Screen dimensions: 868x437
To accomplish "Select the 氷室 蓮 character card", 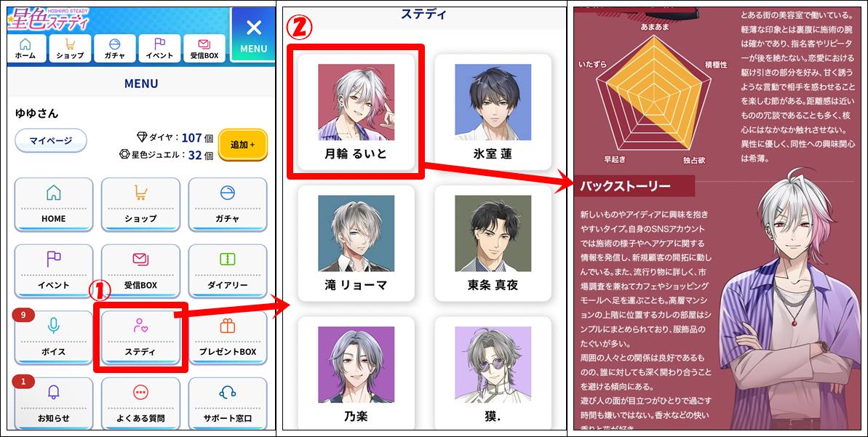I will coord(493,112).
